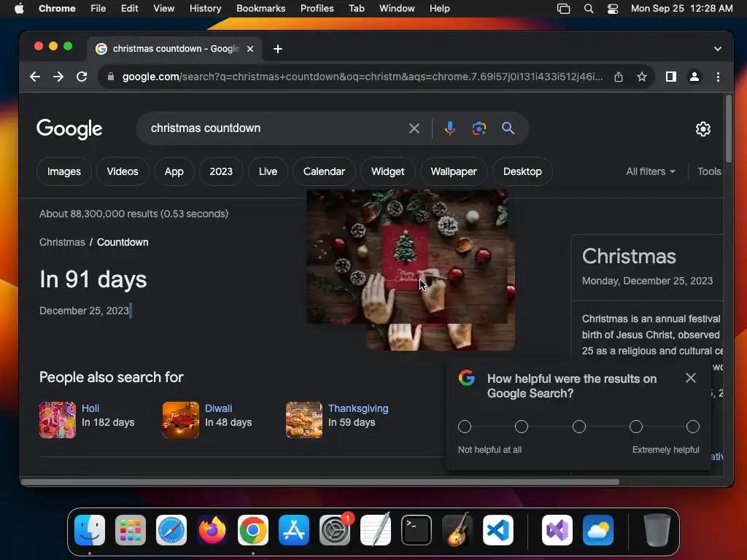The image size is (747, 560).
Task: Open Finder from the dock
Action: [90, 530]
